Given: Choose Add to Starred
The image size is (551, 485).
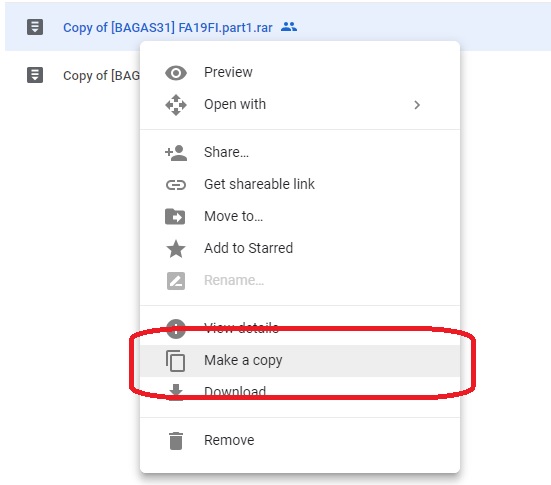Looking at the screenshot, I should tap(300, 249).
